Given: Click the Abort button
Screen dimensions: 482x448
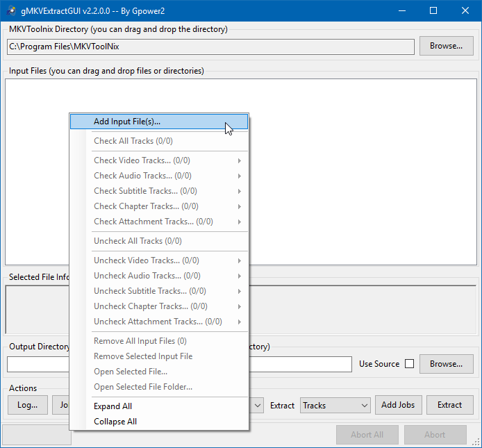Looking at the screenshot, I should point(435,435).
